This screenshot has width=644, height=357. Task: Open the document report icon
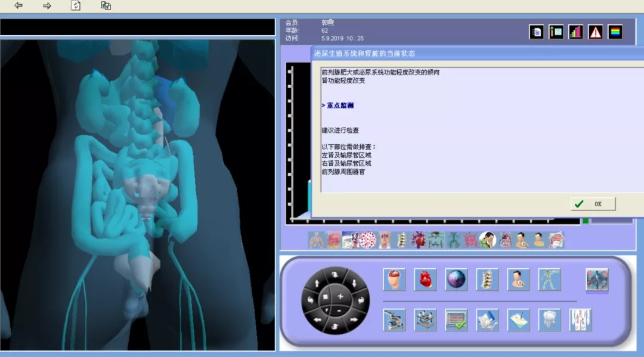(537, 32)
